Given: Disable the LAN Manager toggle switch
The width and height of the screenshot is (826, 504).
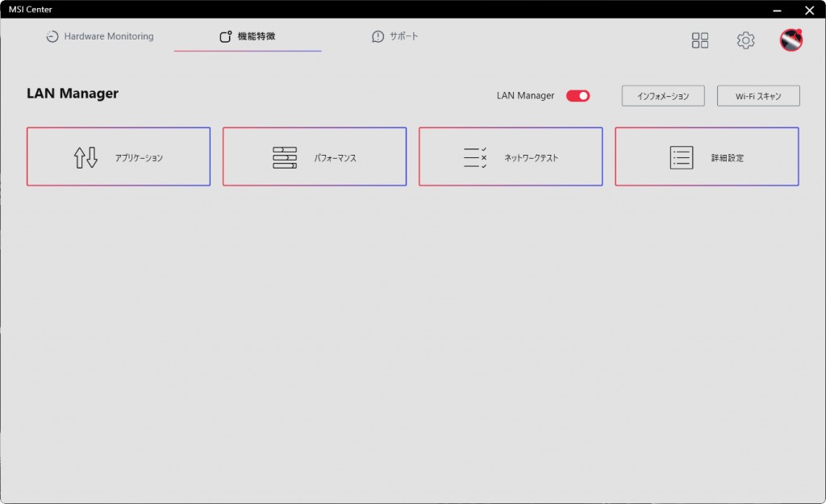Looking at the screenshot, I should point(578,96).
